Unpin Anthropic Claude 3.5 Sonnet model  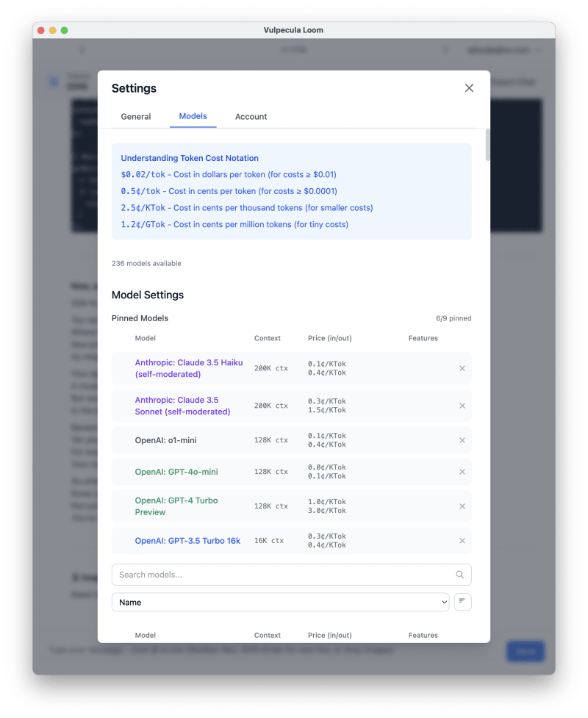462,406
